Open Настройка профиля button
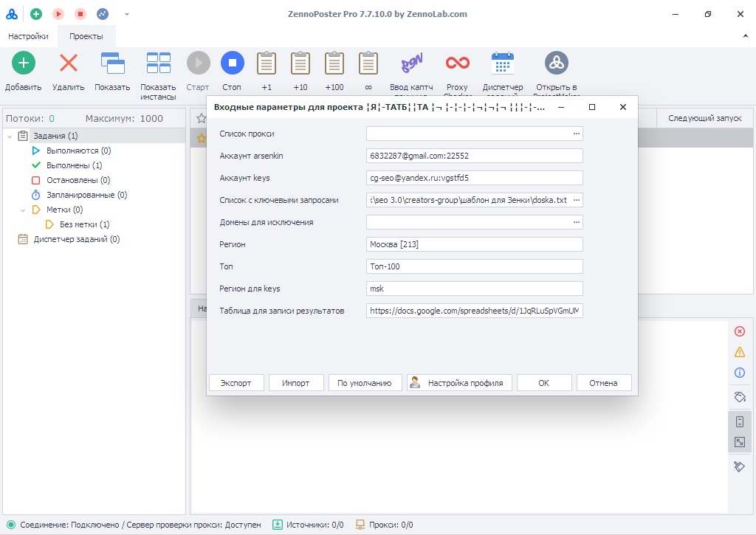This screenshot has height=535, width=756. 459,383
